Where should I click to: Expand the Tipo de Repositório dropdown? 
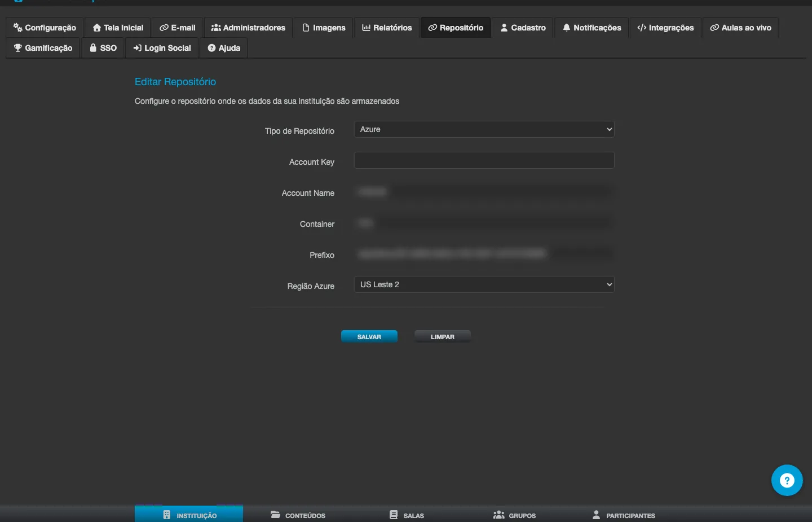484,129
